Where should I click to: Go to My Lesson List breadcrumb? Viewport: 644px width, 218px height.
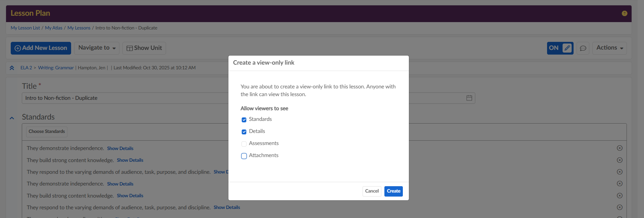click(x=25, y=28)
